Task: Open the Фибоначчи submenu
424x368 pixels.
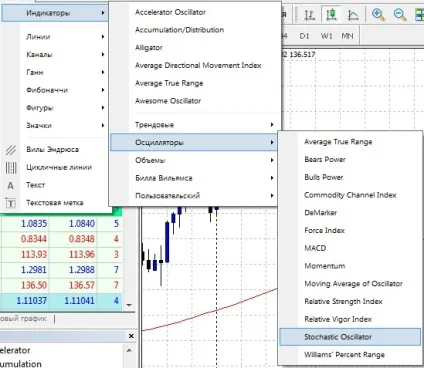Action: [64, 90]
